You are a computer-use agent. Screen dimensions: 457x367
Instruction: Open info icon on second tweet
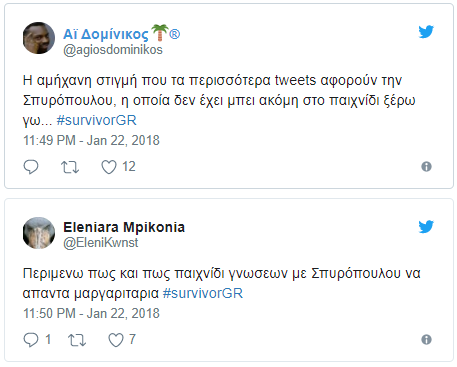click(426, 339)
